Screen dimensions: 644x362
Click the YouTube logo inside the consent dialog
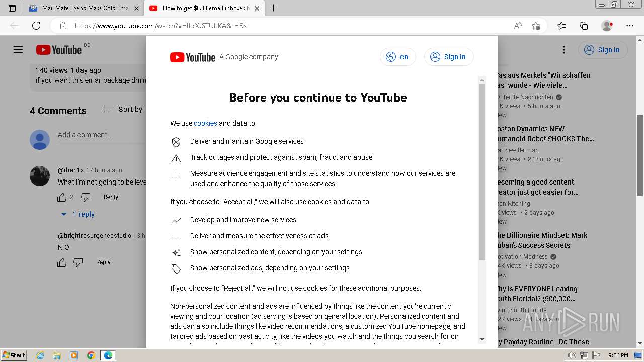193,57
